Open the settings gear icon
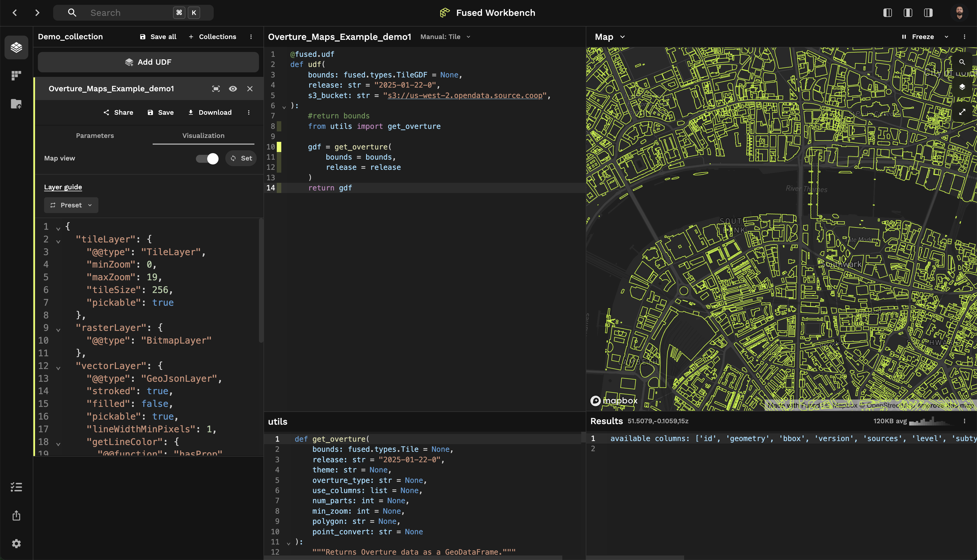 [16, 543]
